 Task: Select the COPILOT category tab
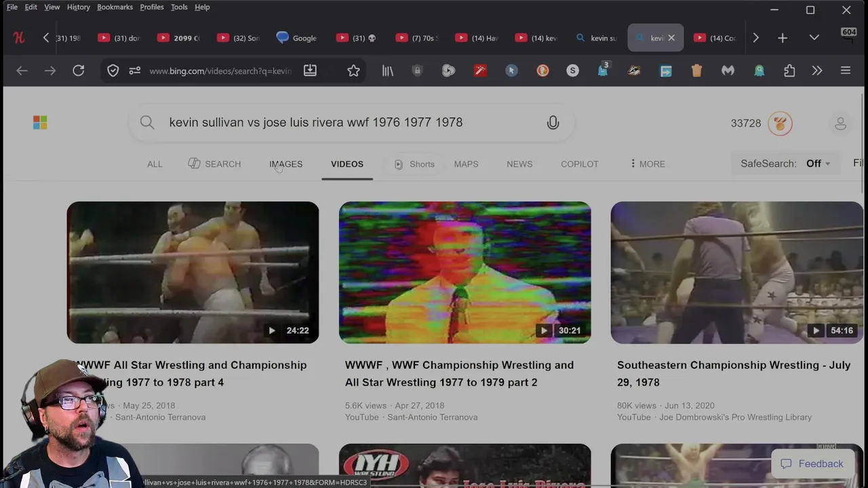[x=580, y=164]
